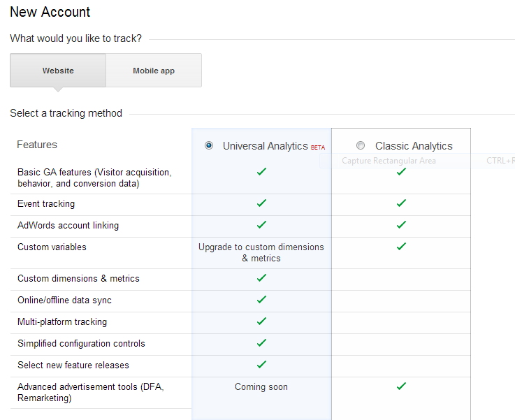Click the faded 'Capture Rectangular Area' menu entry
Viewport: 515px width, 420px height.
click(x=389, y=161)
